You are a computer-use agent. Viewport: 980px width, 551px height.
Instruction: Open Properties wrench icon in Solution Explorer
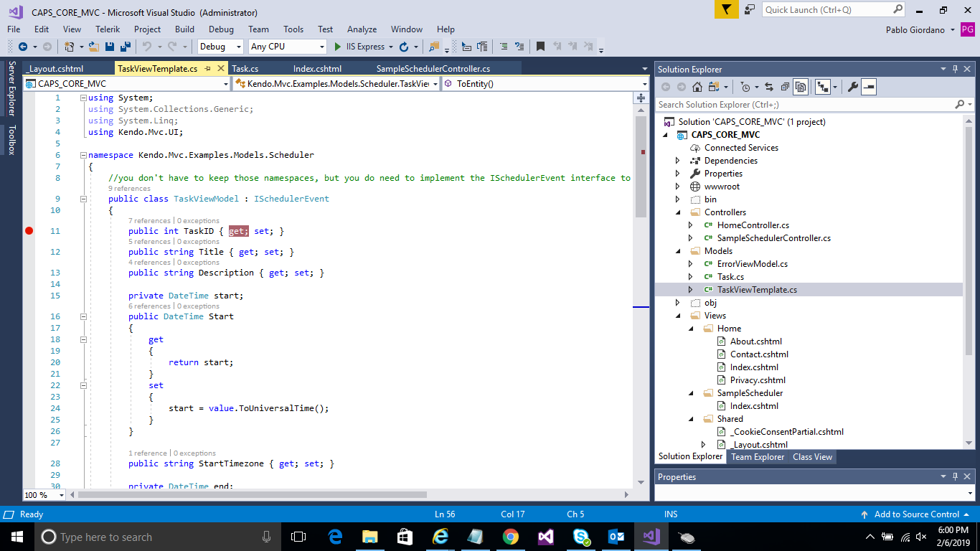pos(852,87)
